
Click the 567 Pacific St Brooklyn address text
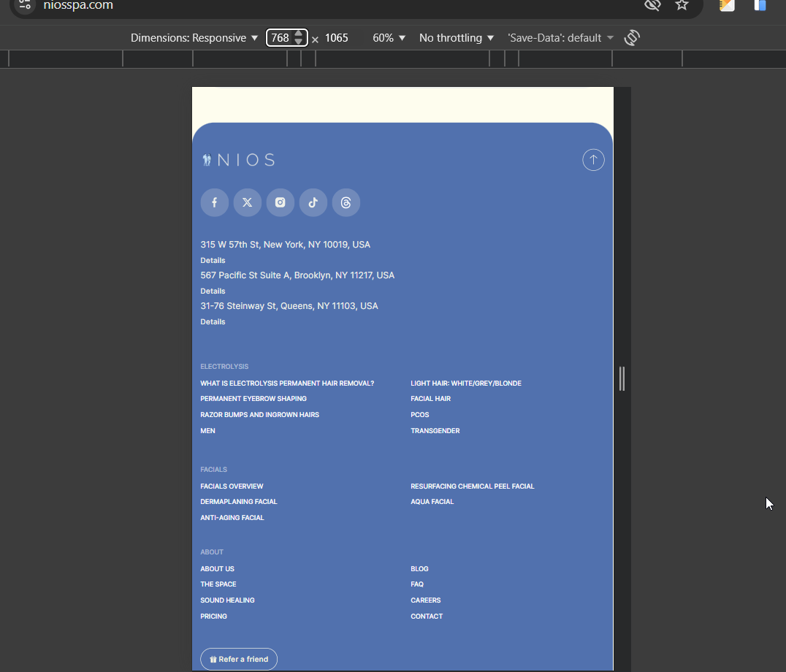click(297, 275)
